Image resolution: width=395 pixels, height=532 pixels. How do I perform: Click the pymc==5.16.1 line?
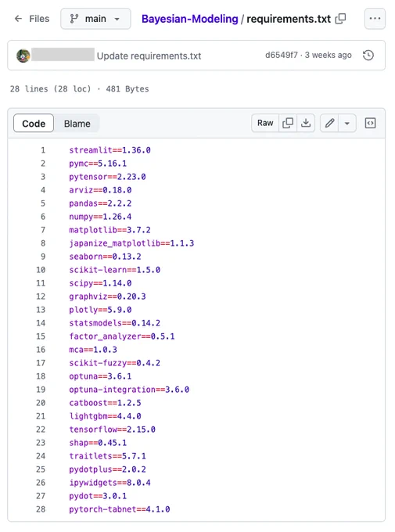(x=98, y=164)
